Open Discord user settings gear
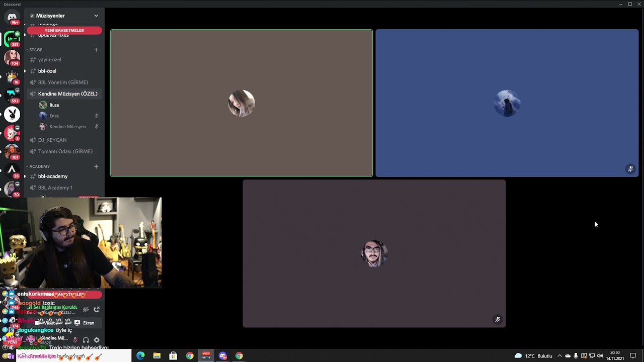 97,340
